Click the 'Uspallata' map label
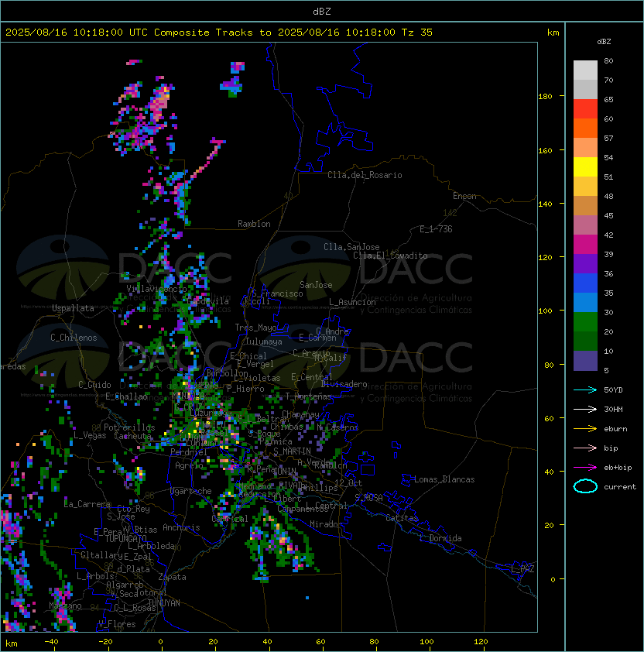 point(73,308)
